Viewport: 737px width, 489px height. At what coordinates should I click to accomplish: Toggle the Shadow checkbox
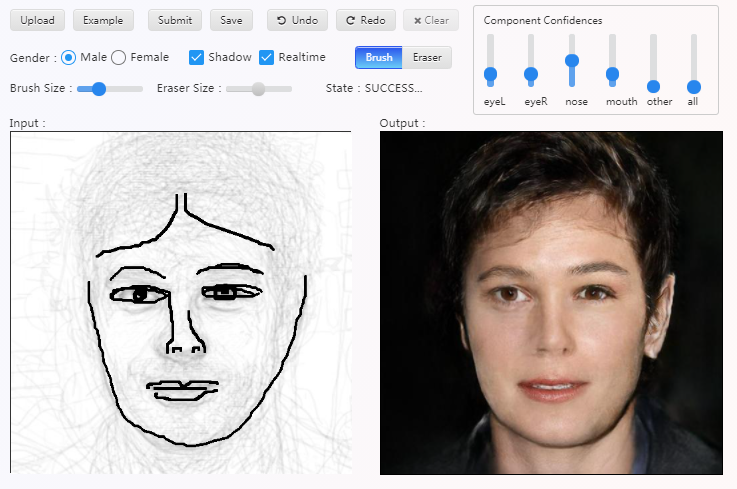(196, 57)
